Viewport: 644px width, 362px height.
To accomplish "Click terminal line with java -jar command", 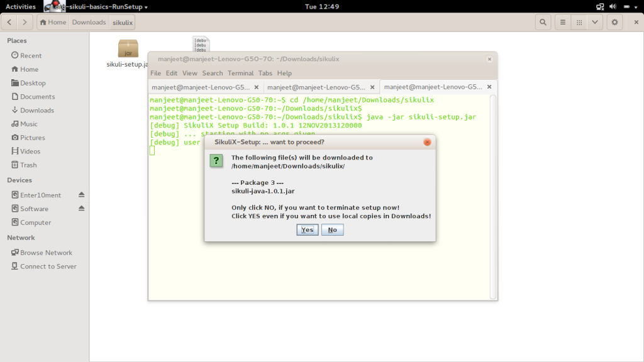I will [313, 117].
